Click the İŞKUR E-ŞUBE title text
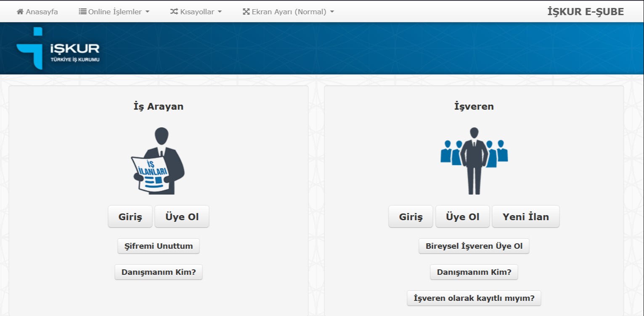The width and height of the screenshot is (644, 316). [585, 12]
